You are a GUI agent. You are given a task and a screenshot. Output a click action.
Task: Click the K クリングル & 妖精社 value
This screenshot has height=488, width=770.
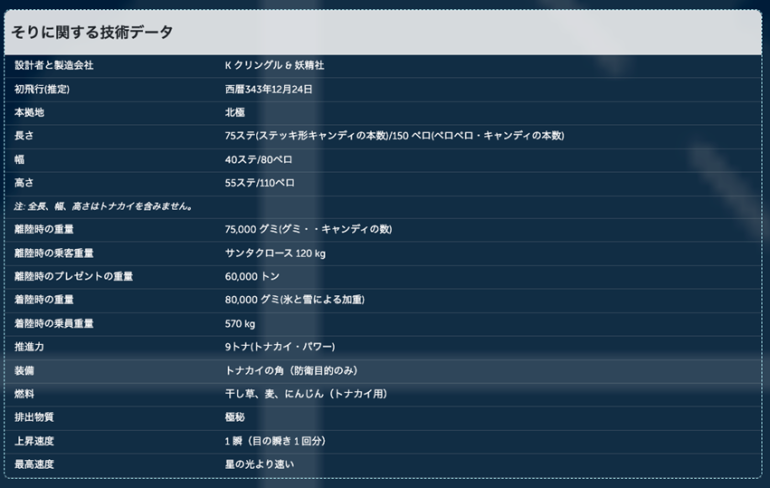coord(274,65)
